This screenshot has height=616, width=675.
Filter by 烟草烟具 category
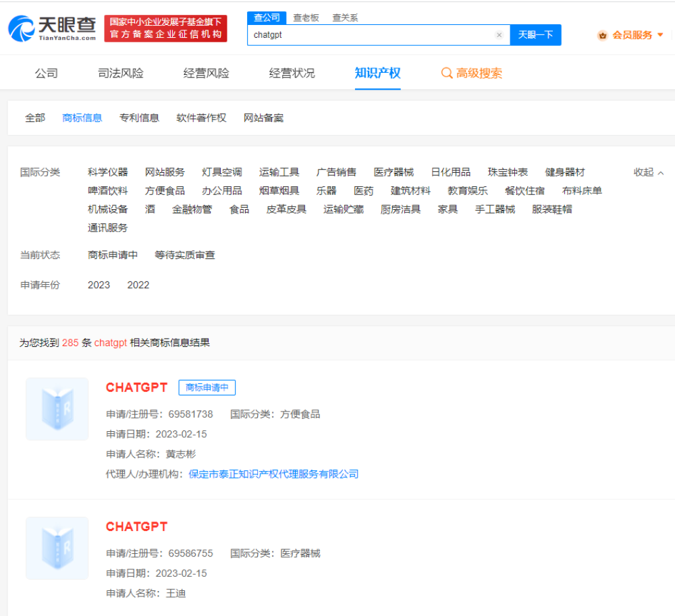(x=279, y=190)
